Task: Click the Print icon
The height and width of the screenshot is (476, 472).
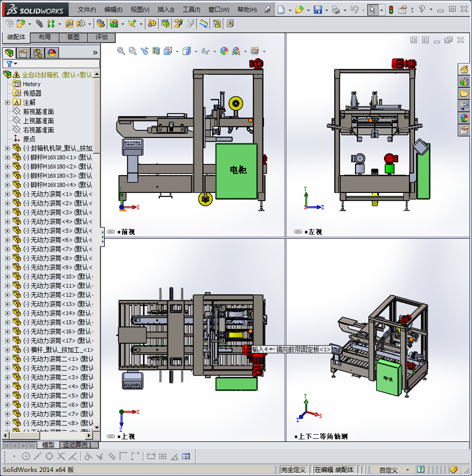Action: 336,10
